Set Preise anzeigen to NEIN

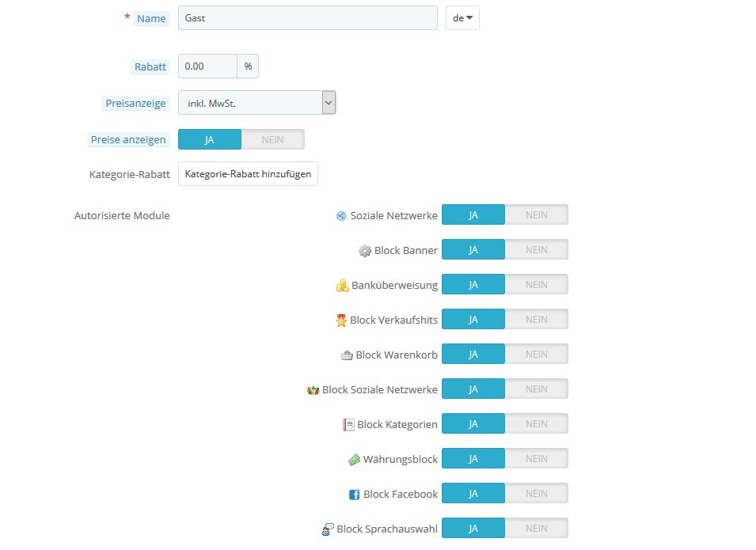272,139
